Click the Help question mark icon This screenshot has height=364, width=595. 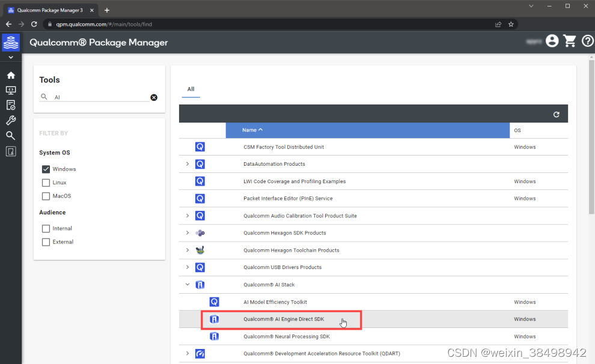pos(587,41)
